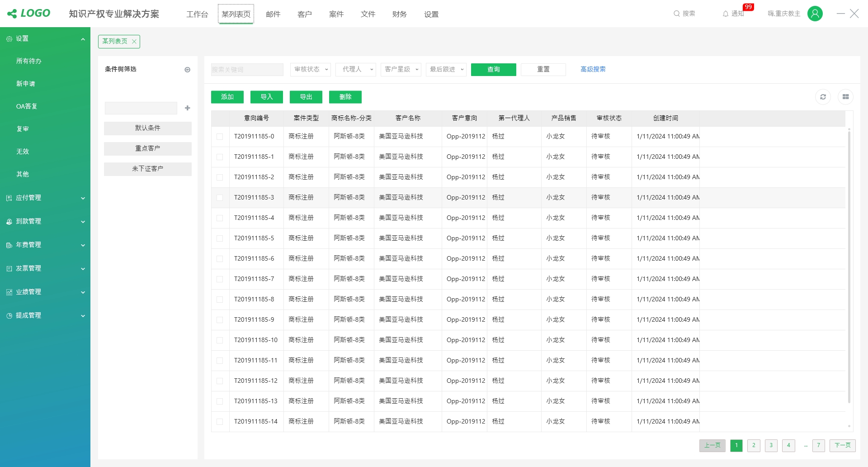
Task: Click the 导入 button
Action: 267,97
